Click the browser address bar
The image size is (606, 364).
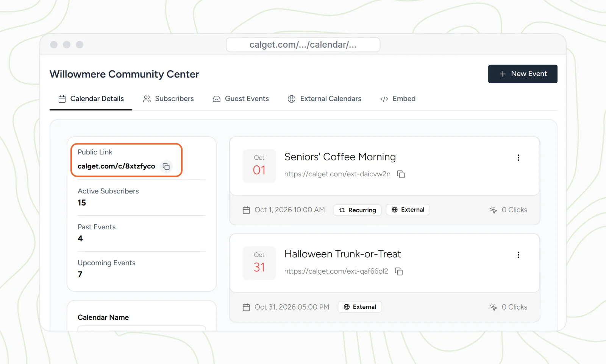click(x=303, y=45)
